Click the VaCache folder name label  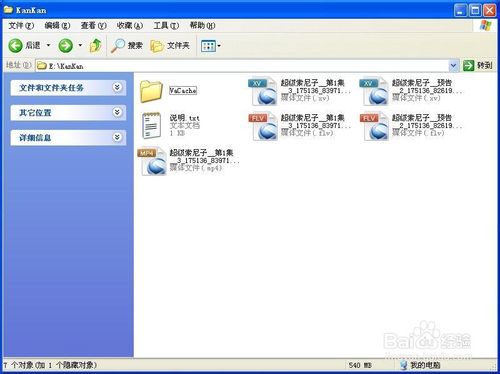point(183,90)
